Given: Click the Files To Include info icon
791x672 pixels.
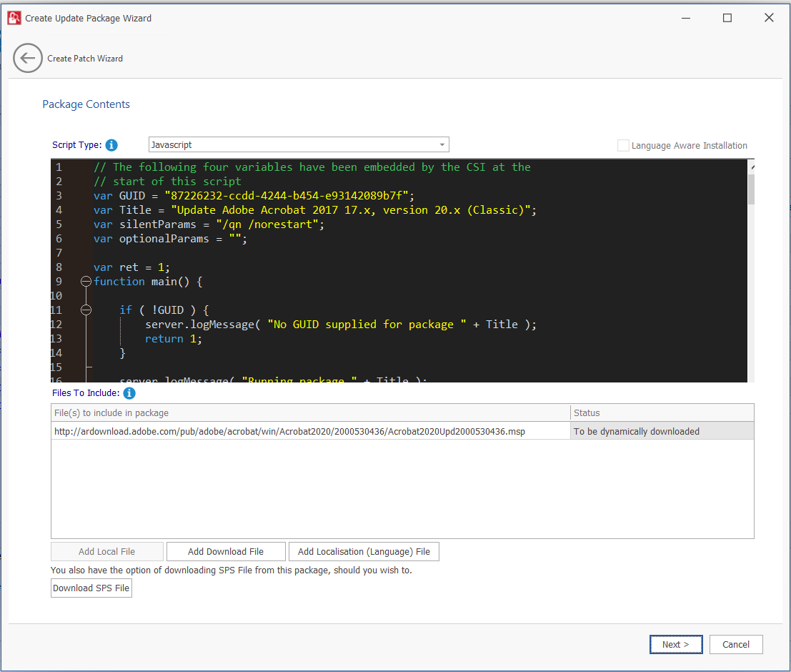Looking at the screenshot, I should [129, 393].
